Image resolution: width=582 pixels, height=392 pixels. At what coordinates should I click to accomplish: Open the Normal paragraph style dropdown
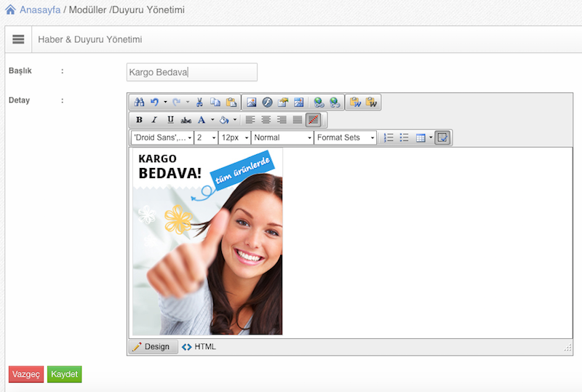coord(282,137)
